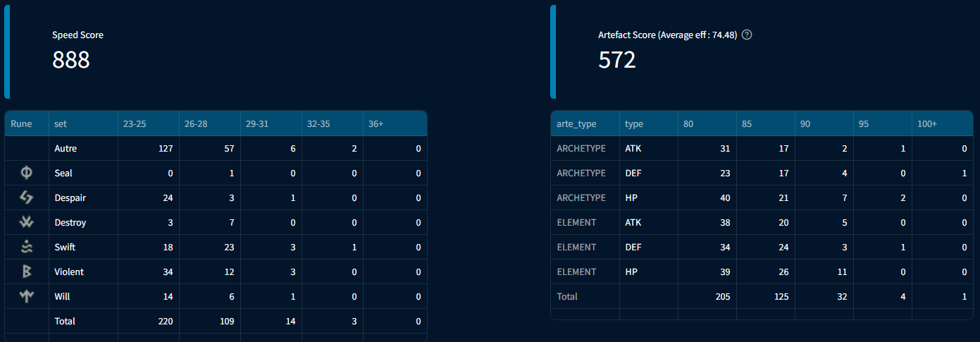Viewport: 980px width, 342px height.
Task: Click the Despair rune set icon
Action: pyautogui.click(x=27, y=197)
